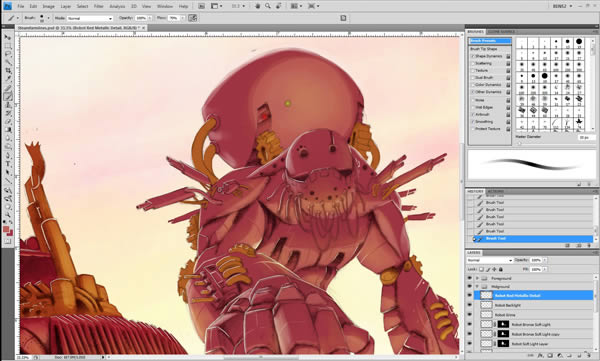Viewport: 600px width, 361px height.
Task: Hide the Foreground group layer
Action: click(x=470, y=278)
